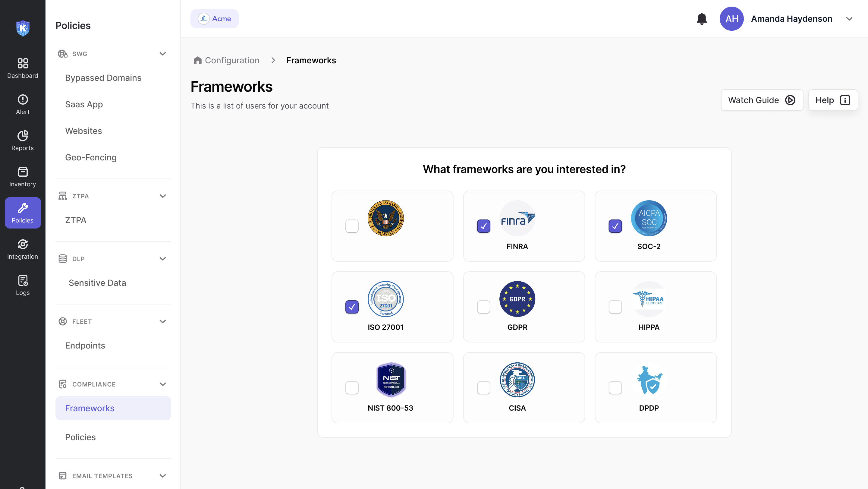Open the Dashboard from sidebar

point(23,68)
